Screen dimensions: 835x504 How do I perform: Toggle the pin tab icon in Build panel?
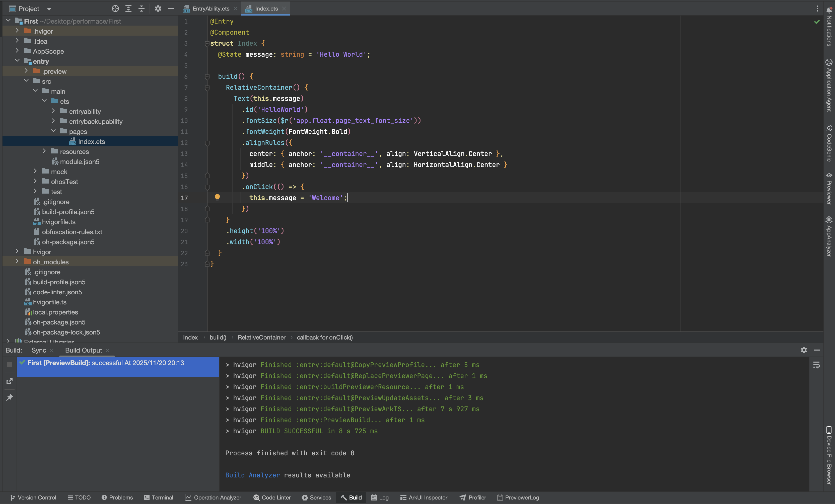tap(10, 397)
